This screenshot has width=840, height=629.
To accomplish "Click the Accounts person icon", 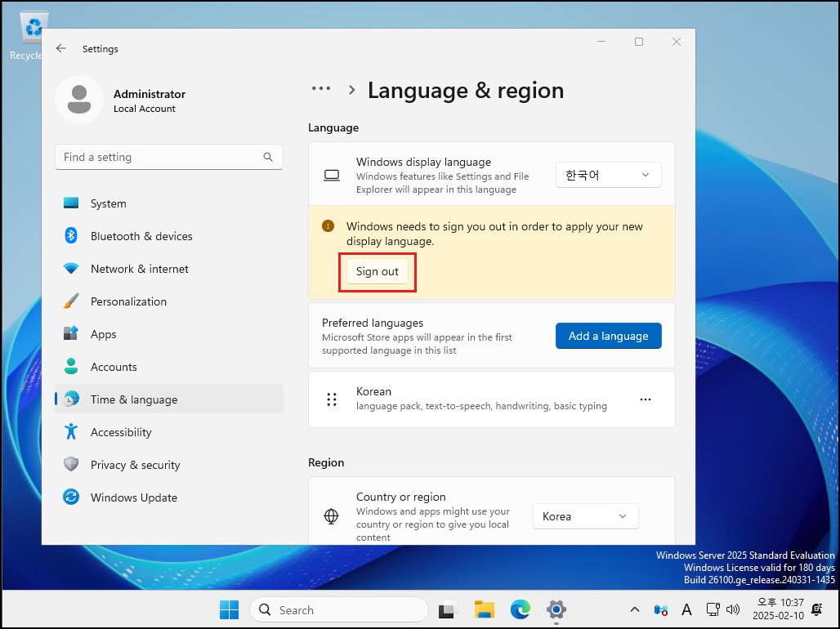I will tap(71, 367).
